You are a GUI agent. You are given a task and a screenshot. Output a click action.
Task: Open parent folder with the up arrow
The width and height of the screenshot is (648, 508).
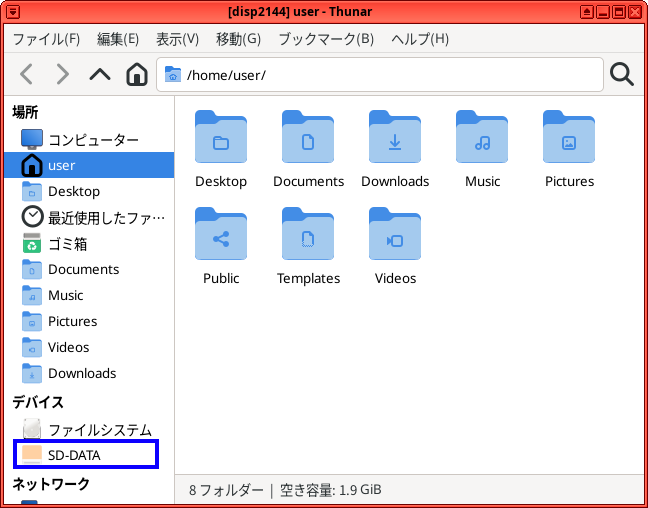[100, 74]
